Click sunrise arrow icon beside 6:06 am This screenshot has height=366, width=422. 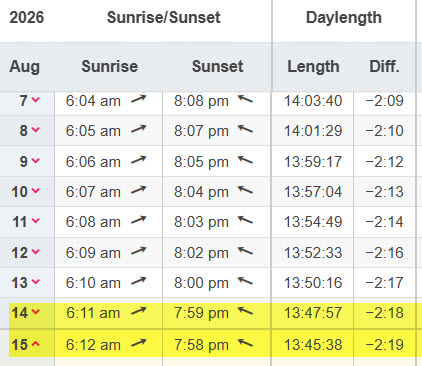(139, 160)
